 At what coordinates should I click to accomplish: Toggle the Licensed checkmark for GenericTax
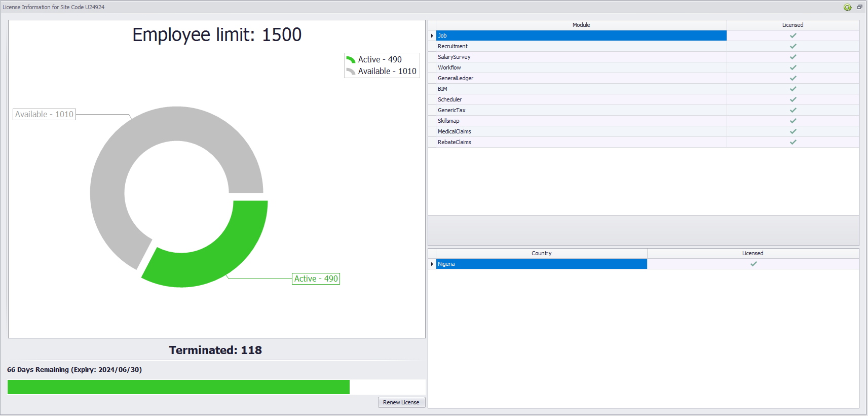[793, 110]
